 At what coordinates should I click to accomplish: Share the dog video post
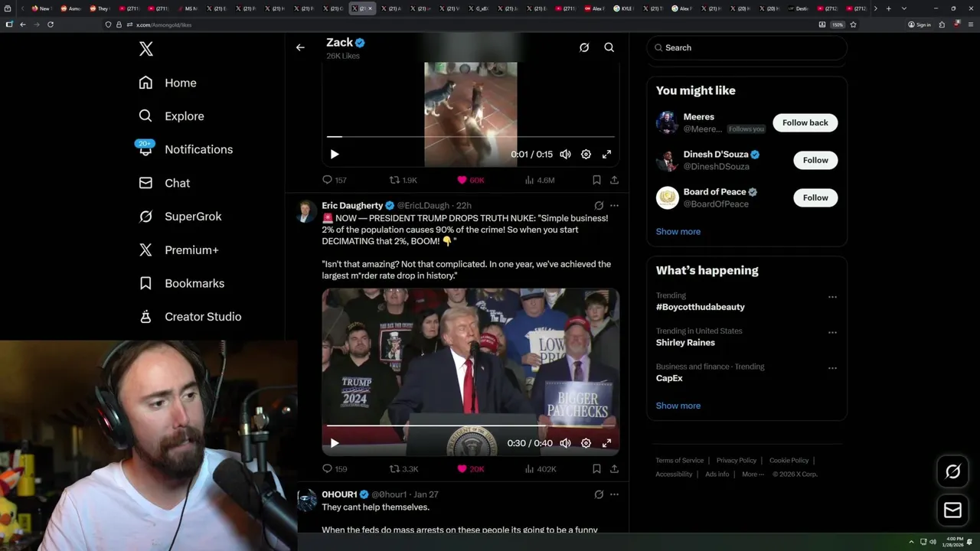point(614,180)
